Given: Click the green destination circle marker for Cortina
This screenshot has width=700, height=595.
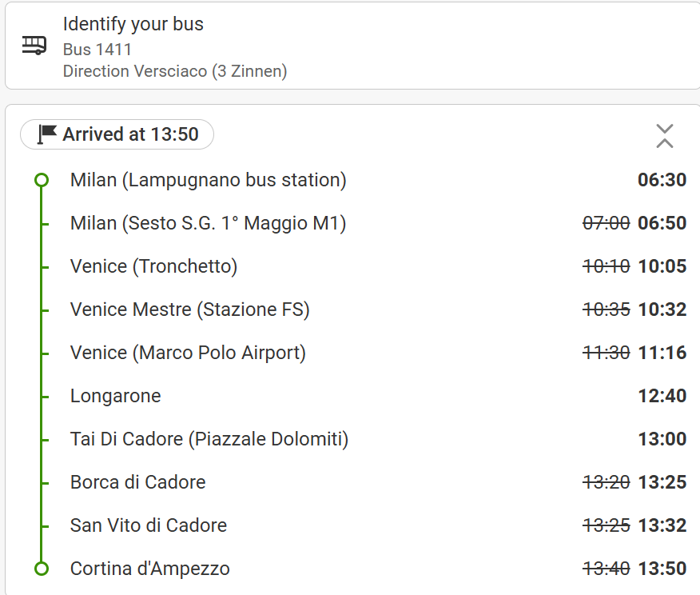Looking at the screenshot, I should 42,569.
